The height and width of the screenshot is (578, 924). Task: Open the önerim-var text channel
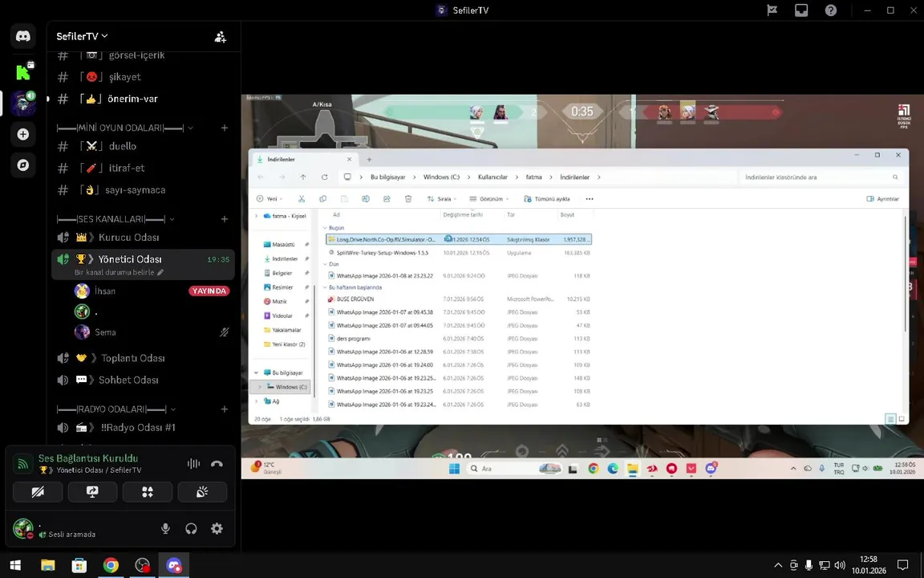[x=144, y=99]
